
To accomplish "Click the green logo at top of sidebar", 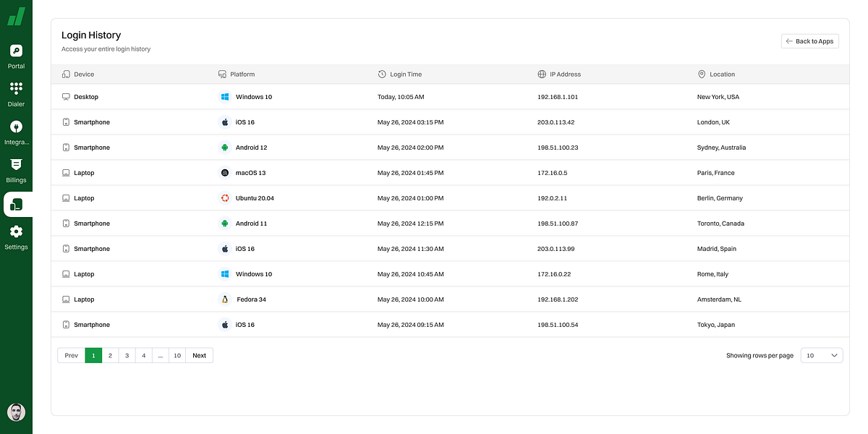I will (x=16, y=17).
